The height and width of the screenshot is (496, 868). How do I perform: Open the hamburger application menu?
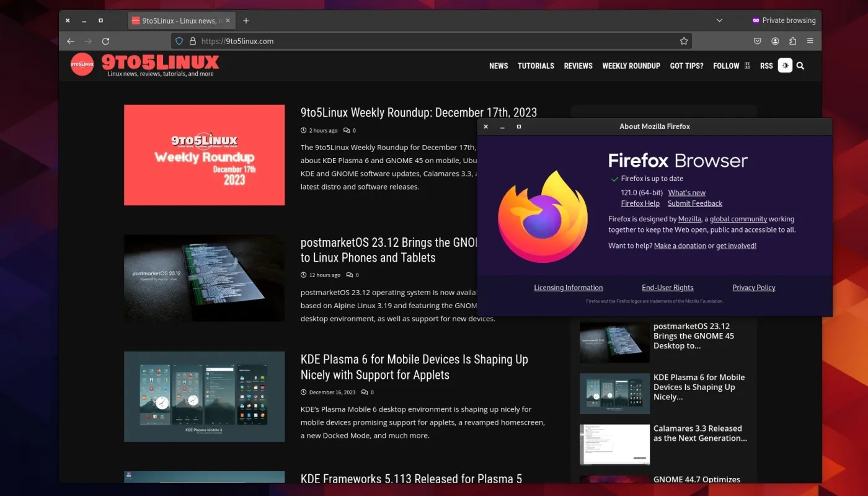coord(810,41)
